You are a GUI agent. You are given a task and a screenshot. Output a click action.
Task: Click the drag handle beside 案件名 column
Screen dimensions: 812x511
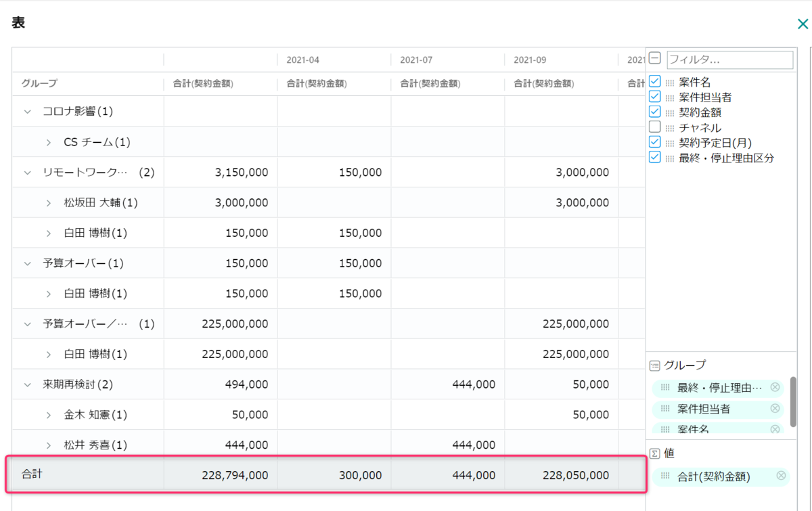(x=670, y=83)
